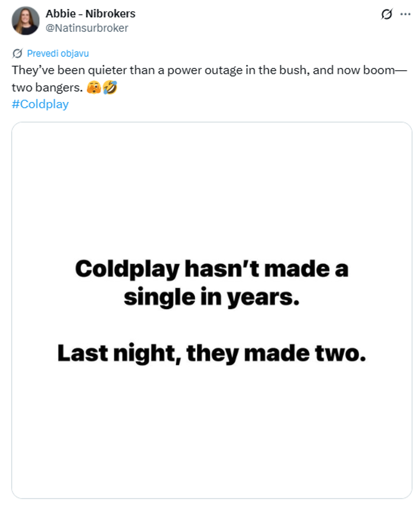This screenshot has height=505, width=420.
Task: Open the three-dot more options menu
Action: tap(405, 14)
